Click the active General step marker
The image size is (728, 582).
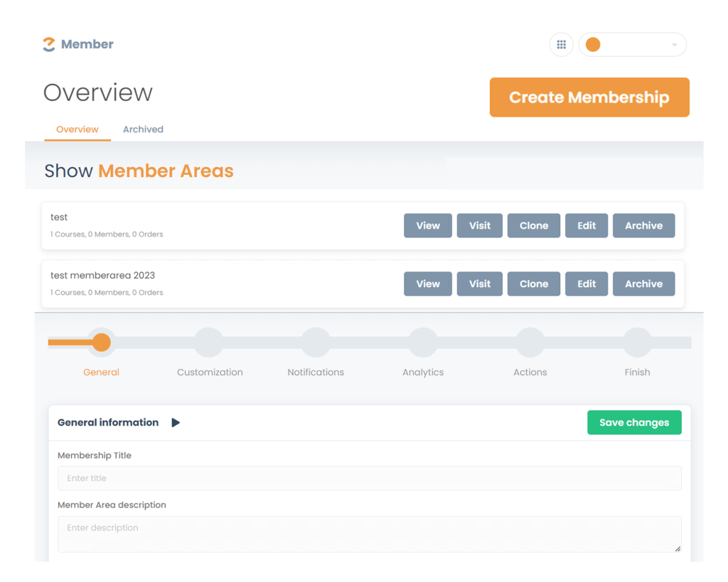click(102, 343)
